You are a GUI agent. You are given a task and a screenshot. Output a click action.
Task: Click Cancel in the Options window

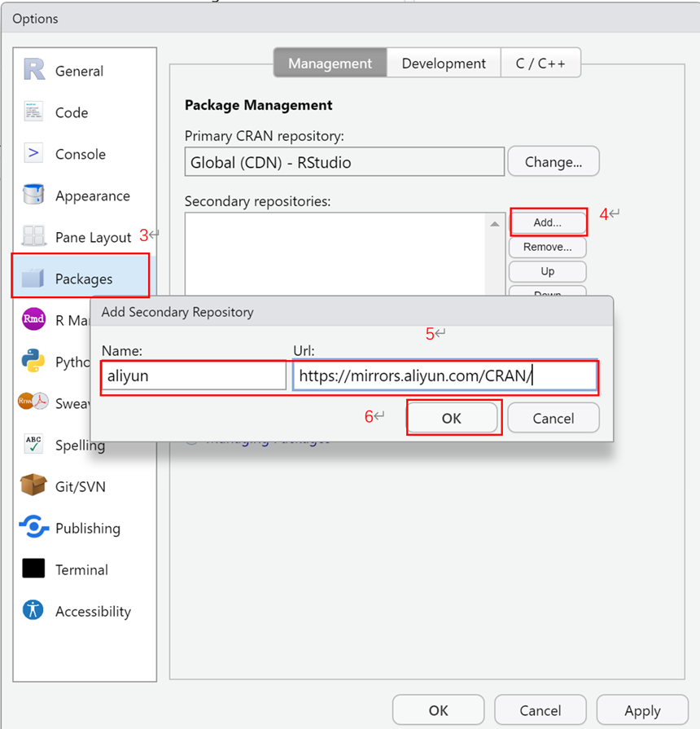click(540, 710)
